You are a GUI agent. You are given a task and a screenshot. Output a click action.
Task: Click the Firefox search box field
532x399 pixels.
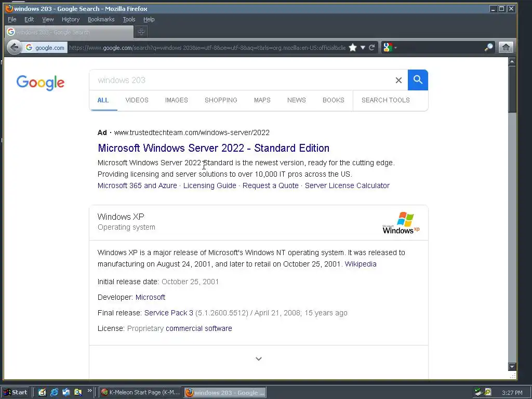point(441,47)
